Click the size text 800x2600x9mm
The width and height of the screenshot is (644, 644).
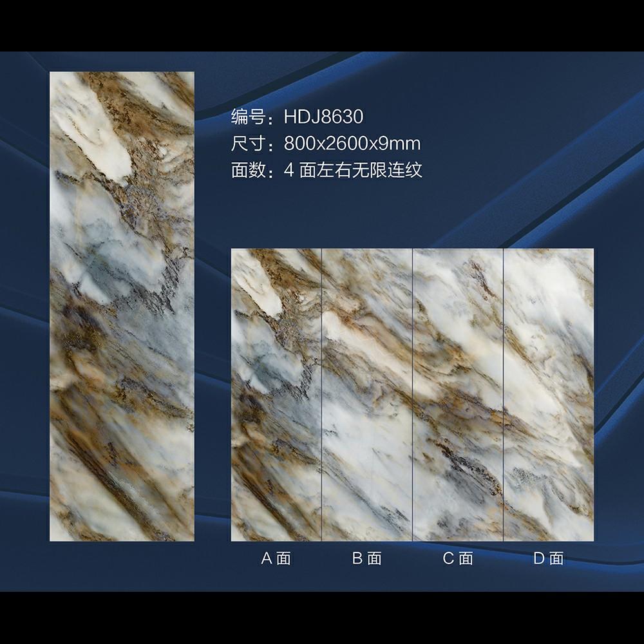352,144
